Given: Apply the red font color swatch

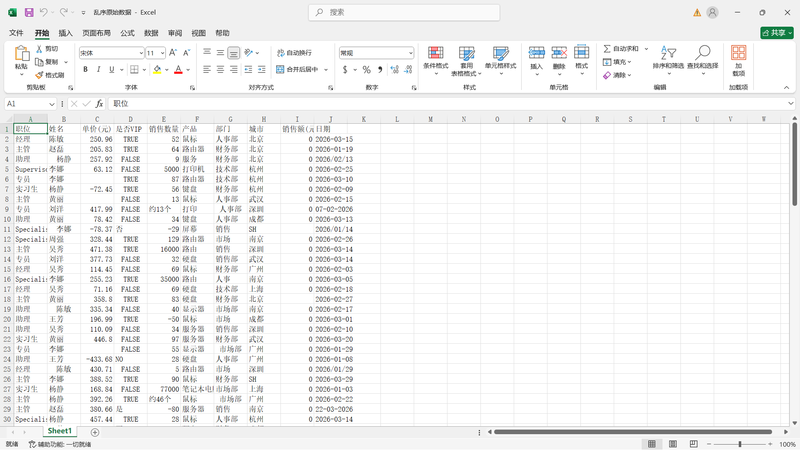Looking at the screenshot, I should click(x=178, y=69).
